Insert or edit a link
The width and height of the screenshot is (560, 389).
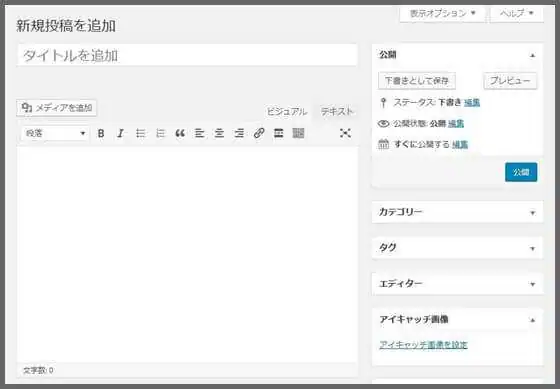tap(259, 133)
